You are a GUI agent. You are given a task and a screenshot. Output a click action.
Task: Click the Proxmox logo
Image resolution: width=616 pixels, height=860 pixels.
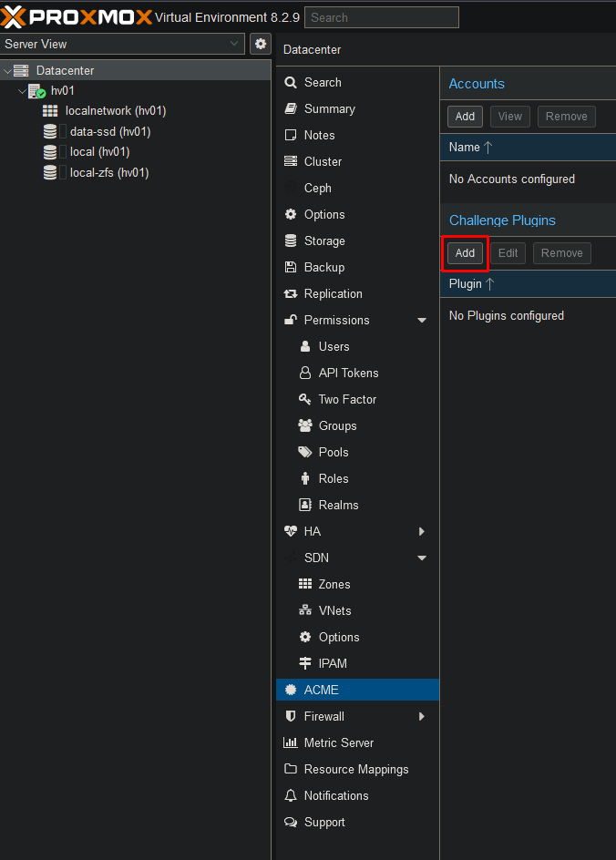[77, 17]
